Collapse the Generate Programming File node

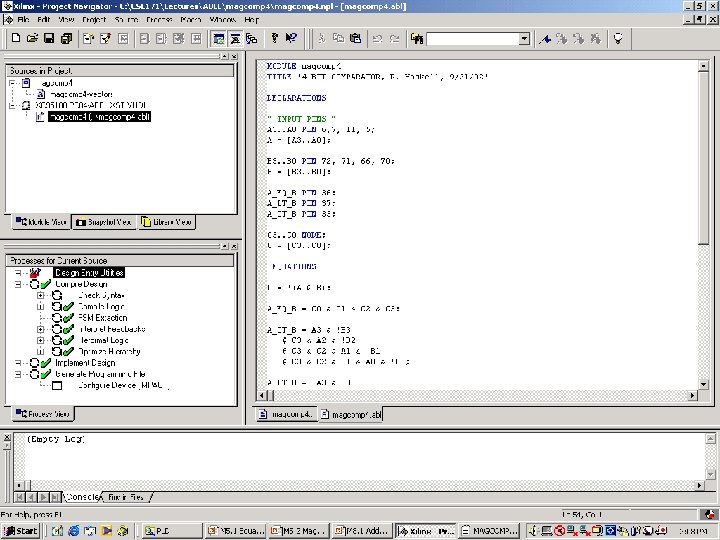pyautogui.click(x=19, y=374)
